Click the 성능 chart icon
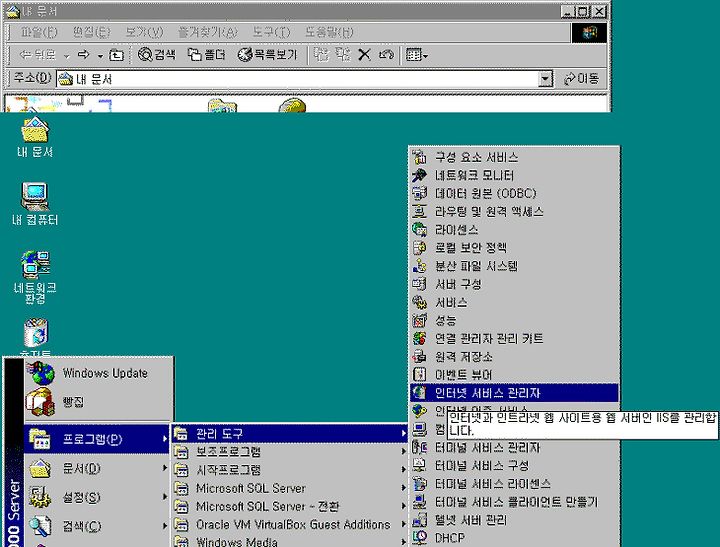Viewport: 720px width, 547px height. [x=419, y=320]
